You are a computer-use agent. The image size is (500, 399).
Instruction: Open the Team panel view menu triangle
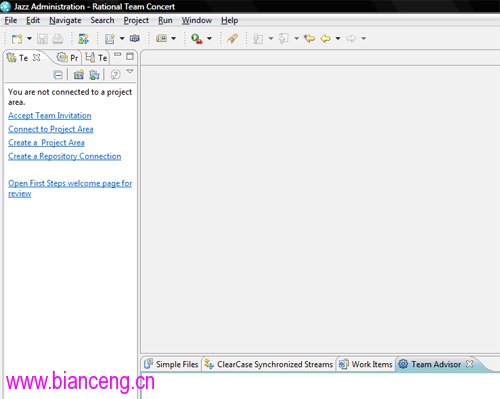130,71
